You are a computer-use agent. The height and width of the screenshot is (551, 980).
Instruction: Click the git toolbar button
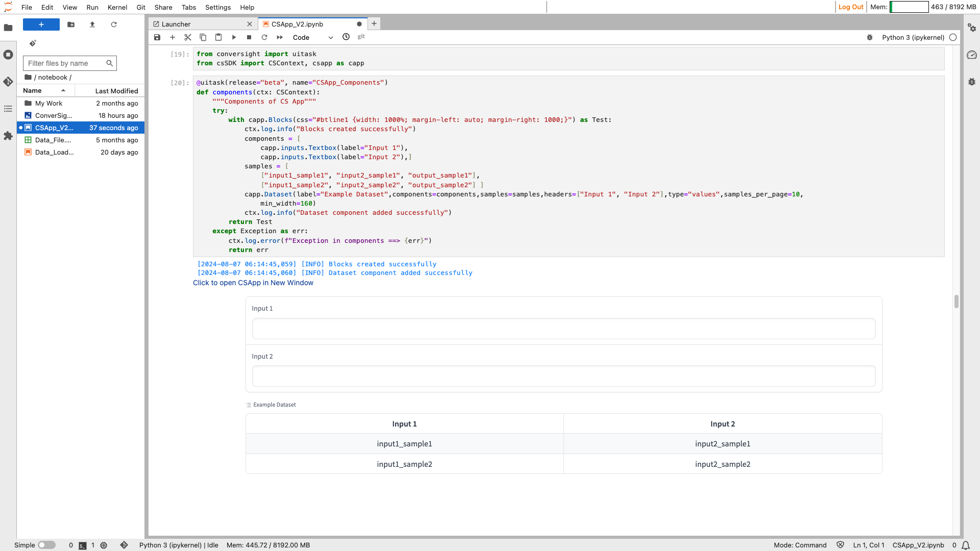361,37
